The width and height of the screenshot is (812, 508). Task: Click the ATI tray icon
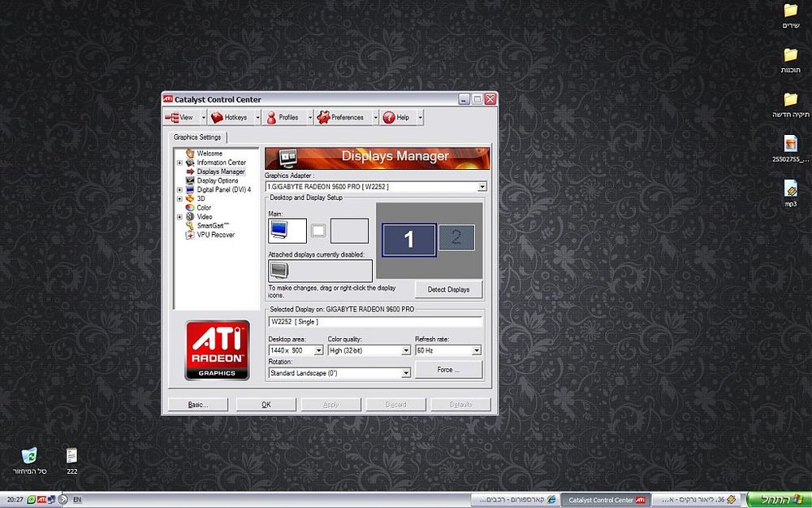click(41, 500)
